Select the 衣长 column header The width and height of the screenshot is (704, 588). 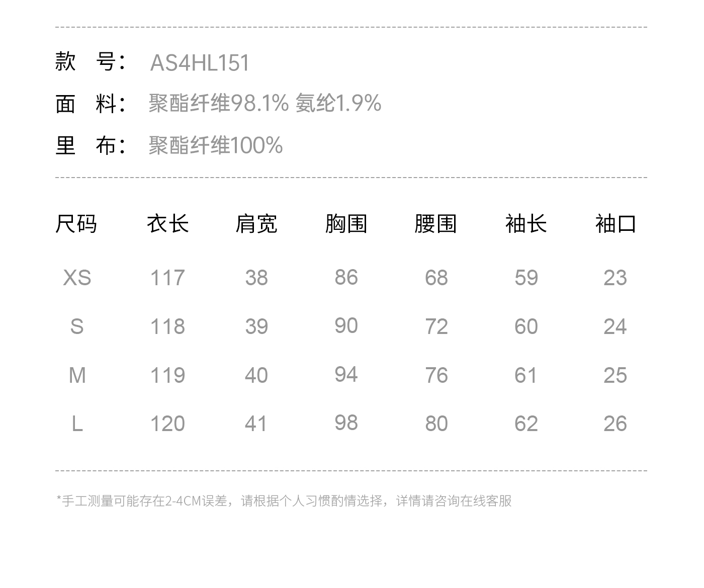pos(167,224)
